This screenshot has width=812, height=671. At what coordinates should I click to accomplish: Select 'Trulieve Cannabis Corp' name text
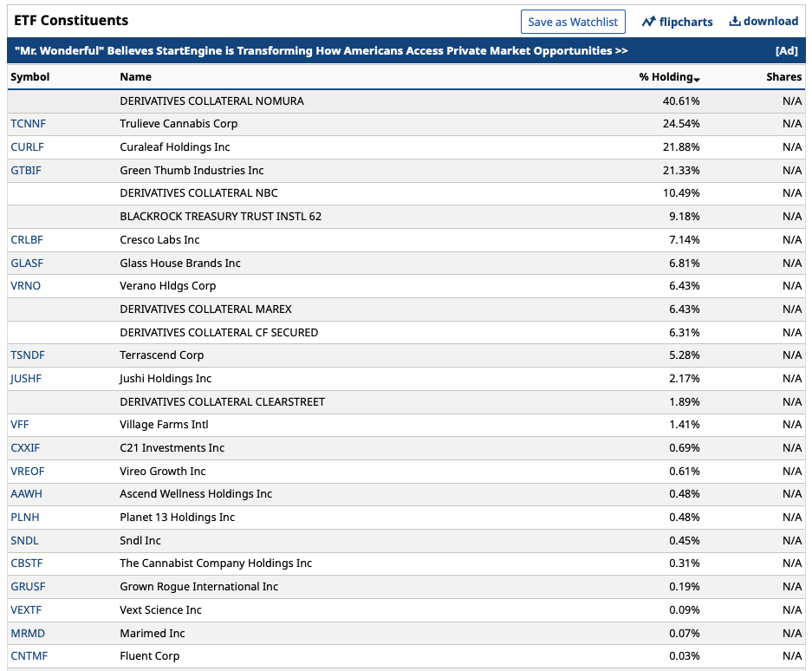point(179,124)
